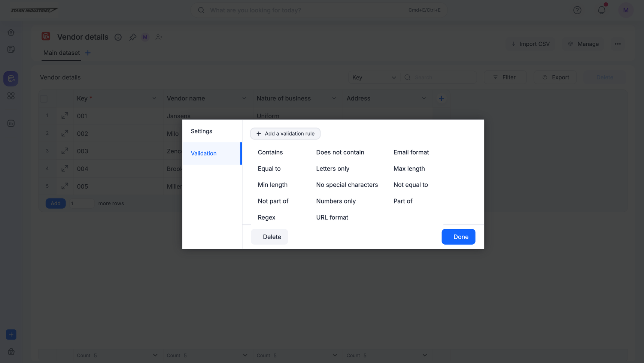Choose the Does not contain rule
644x363 pixels.
point(340,152)
